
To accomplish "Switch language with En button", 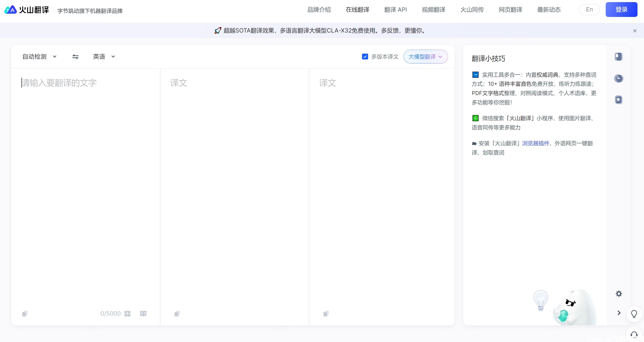I will click(x=589, y=10).
